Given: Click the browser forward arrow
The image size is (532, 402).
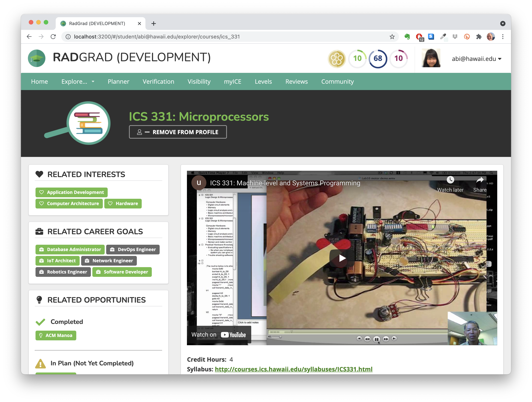Looking at the screenshot, I should 41,37.
